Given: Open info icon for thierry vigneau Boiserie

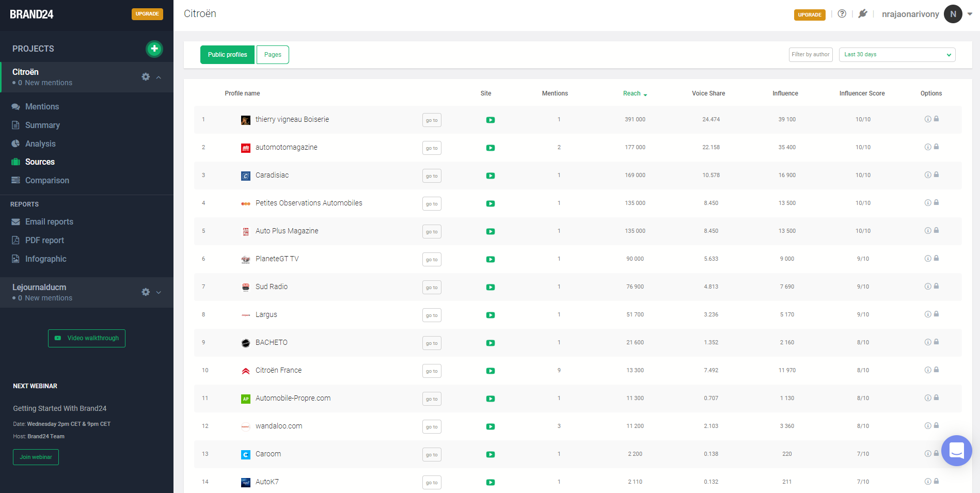Looking at the screenshot, I should point(928,119).
